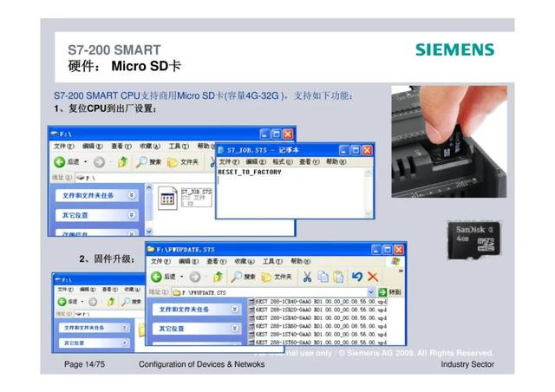
Task: Open the 工具(T) menu in the F:\ window beside Notepad
Action: [179, 146]
